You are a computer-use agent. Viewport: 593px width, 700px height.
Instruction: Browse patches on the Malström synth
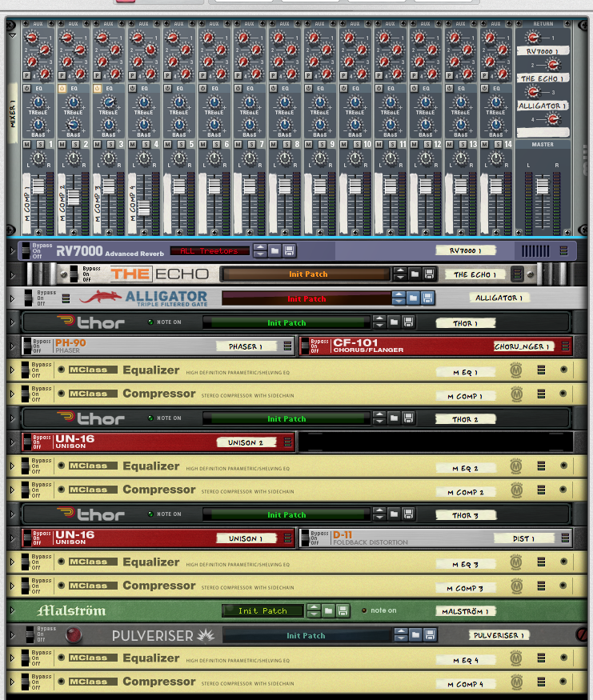click(328, 610)
